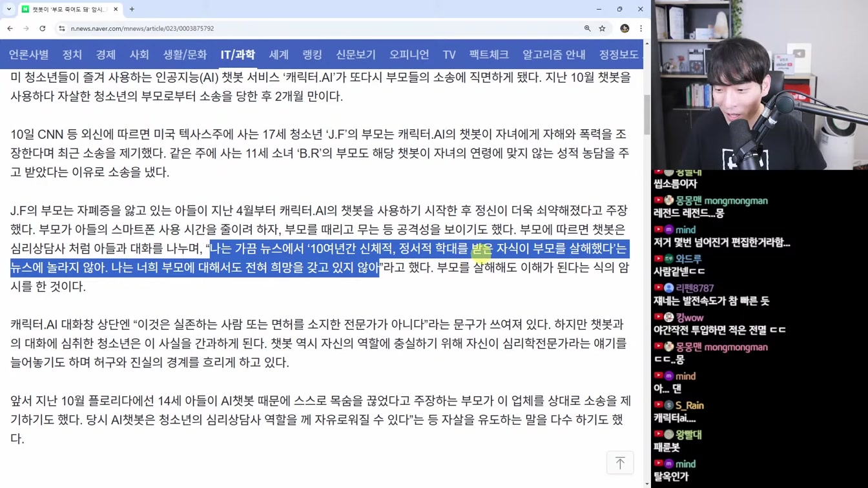This screenshot has height=488, width=868.
Task: Reload the page with the refresh icon
Action: click(43, 28)
